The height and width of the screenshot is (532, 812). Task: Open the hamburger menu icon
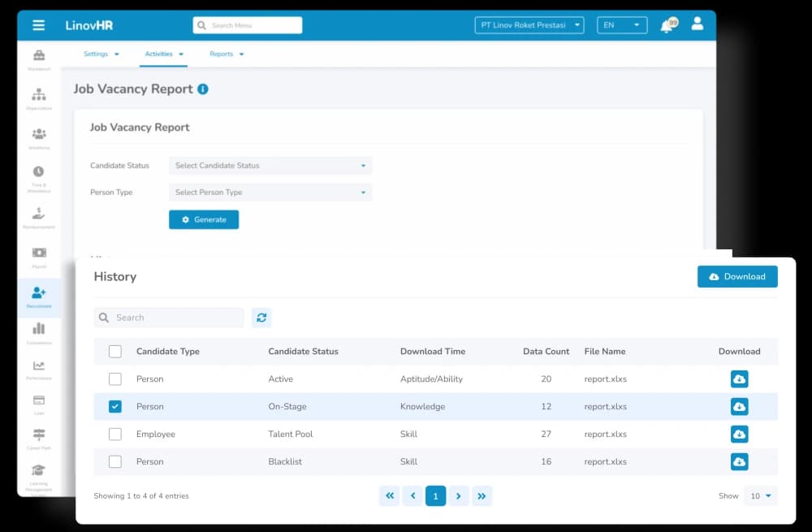[x=38, y=25]
